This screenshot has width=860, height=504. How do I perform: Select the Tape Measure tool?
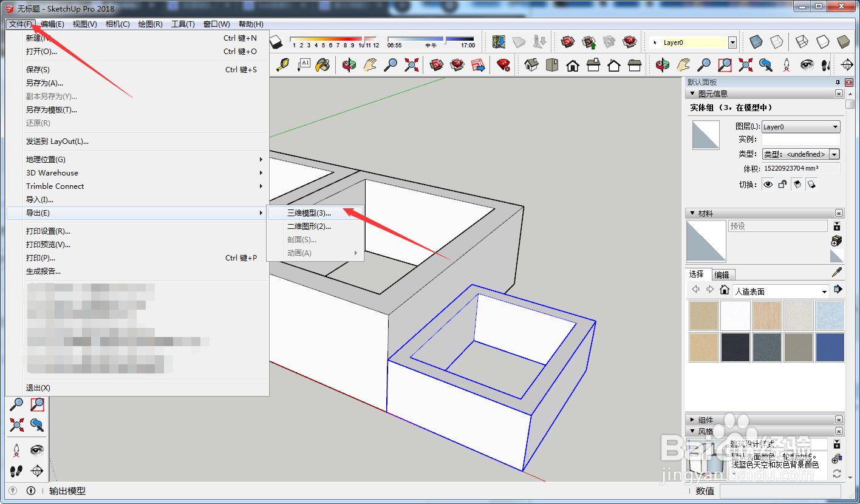click(x=283, y=65)
